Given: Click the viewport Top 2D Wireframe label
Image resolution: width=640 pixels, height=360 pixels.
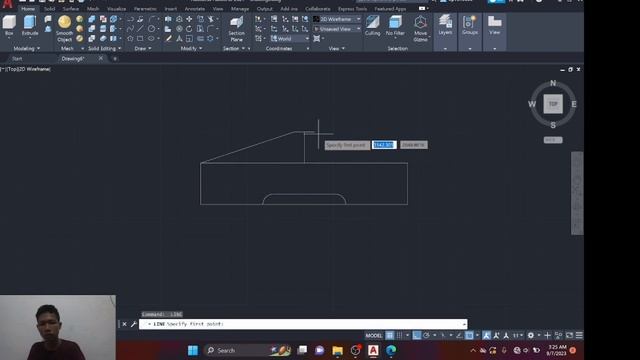Looking at the screenshot, I should [x=27, y=69].
